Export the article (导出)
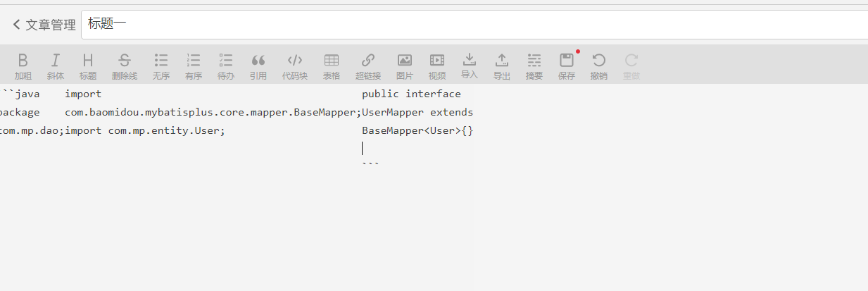868x291 pixels. (502, 67)
